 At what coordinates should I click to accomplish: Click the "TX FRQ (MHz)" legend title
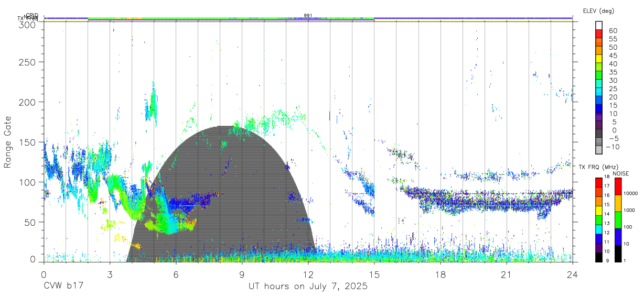coord(598,167)
